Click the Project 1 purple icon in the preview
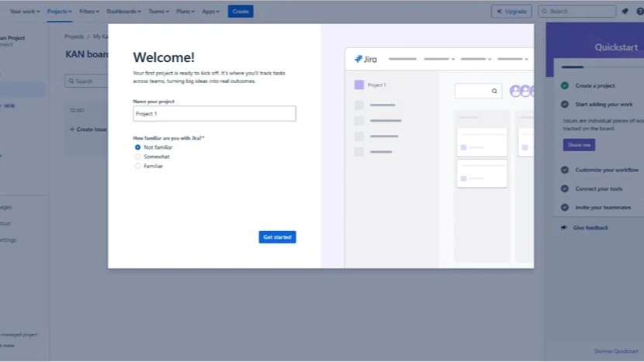 [x=359, y=85]
